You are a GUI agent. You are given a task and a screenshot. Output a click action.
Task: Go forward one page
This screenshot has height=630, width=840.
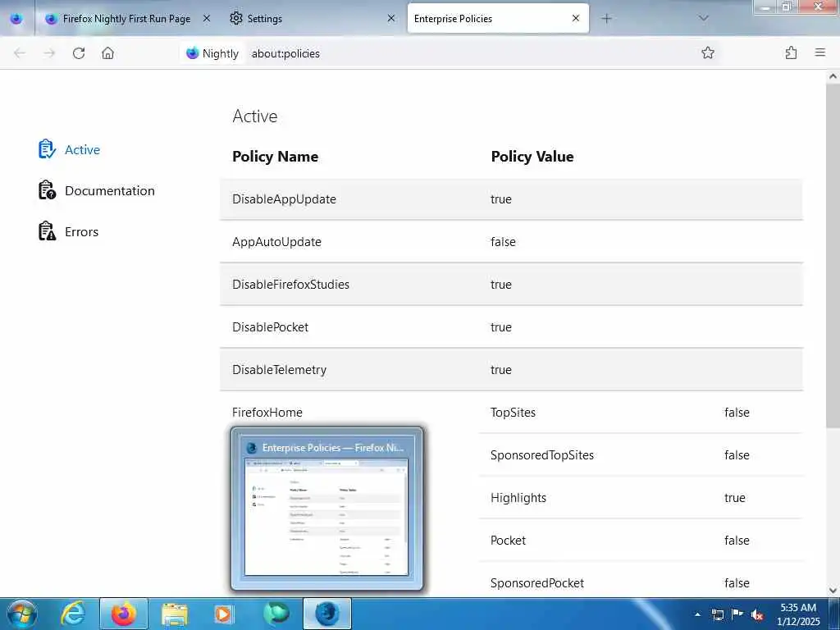pyautogui.click(x=49, y=53)
